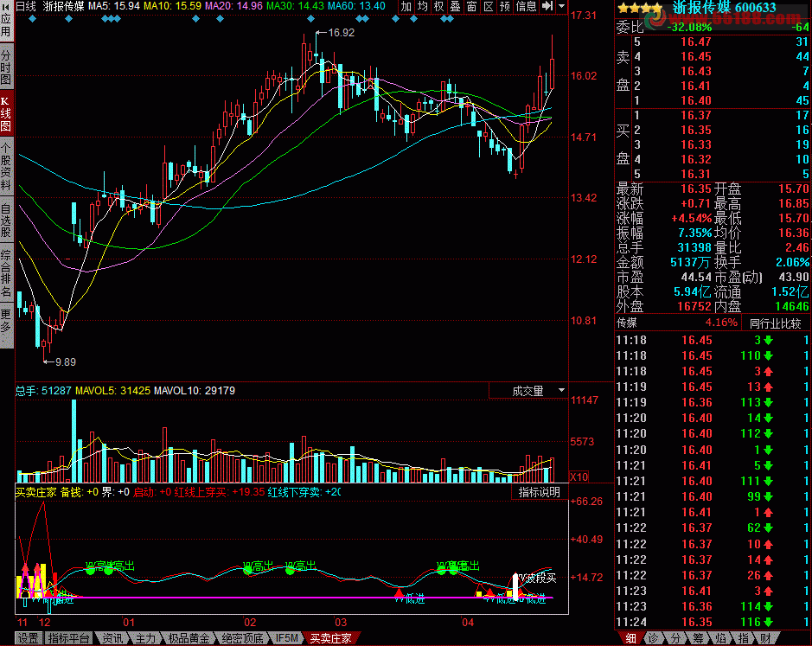Switch to the 主力 bottom tab
The image size is (812, 646).
[145, 639]
